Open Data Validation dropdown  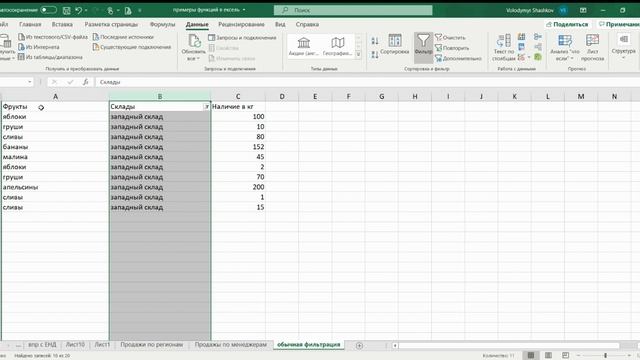[529, 57]
